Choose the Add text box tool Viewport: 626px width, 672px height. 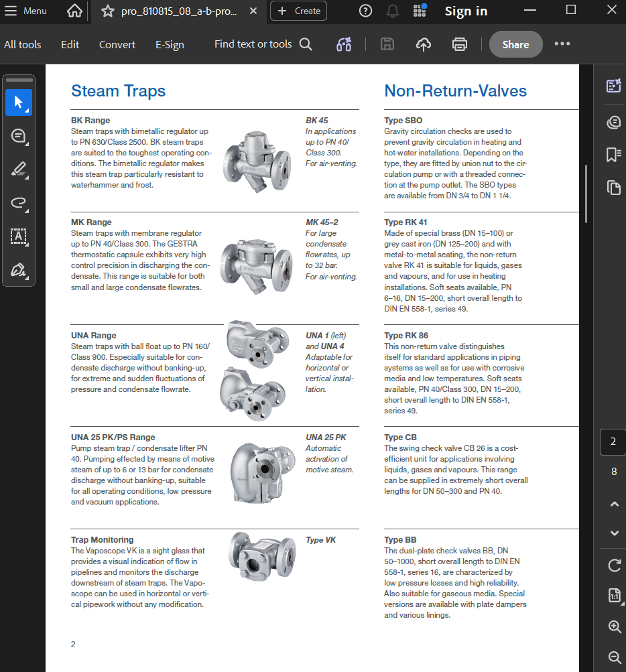(19, 236)
